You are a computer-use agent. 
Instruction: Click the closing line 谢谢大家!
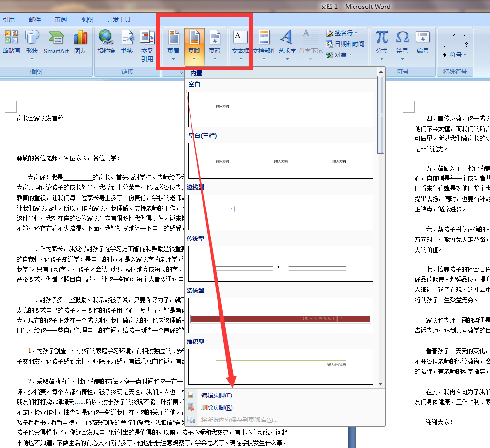pyautogui.click(x=439, y=422)
